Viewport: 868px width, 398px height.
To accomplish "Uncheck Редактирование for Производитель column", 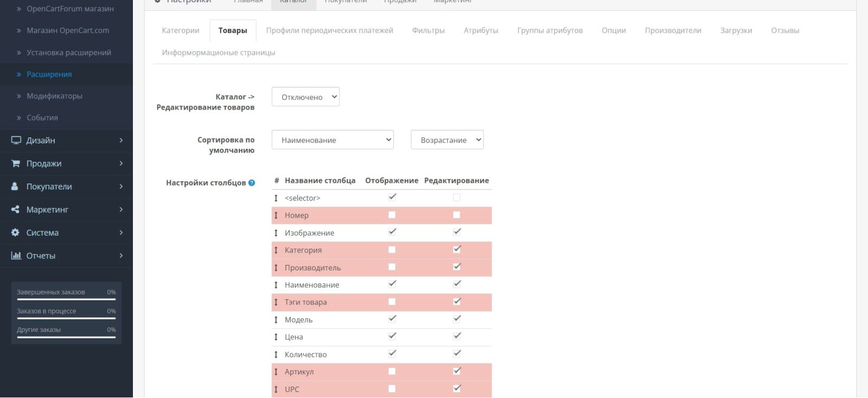I will (457, 267).
